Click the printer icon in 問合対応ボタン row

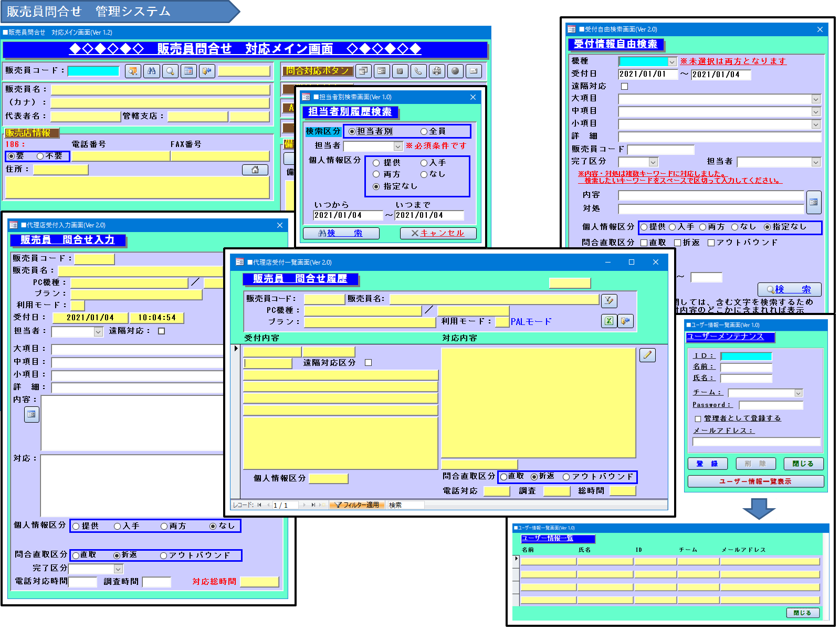(437, 71)
